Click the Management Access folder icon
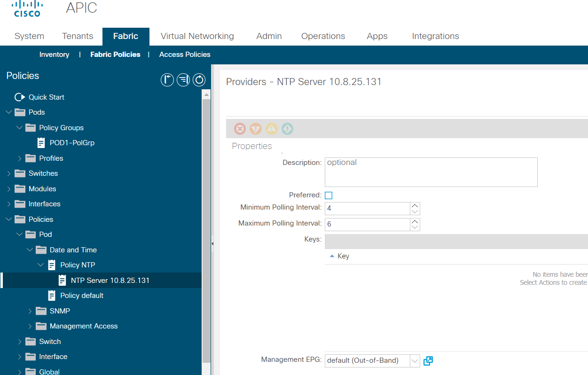588x375 pixels. [x=41, y=326]
